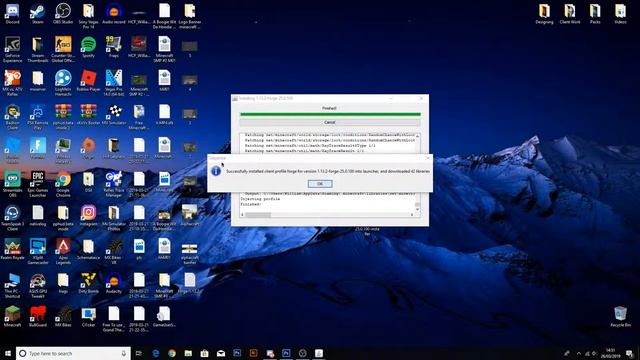Open LogMeIn Hamachi shortcut
Screen dimensions: 640x360
pos(63,83)
